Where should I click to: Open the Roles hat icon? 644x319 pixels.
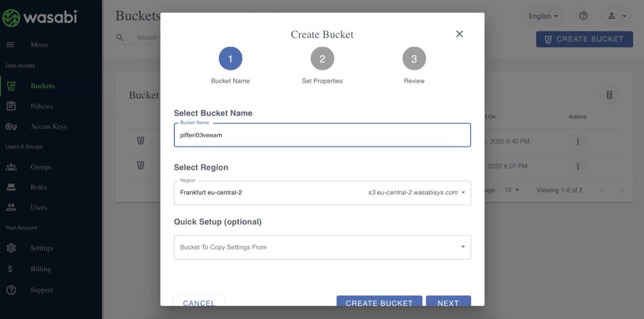tap(11, 187)
